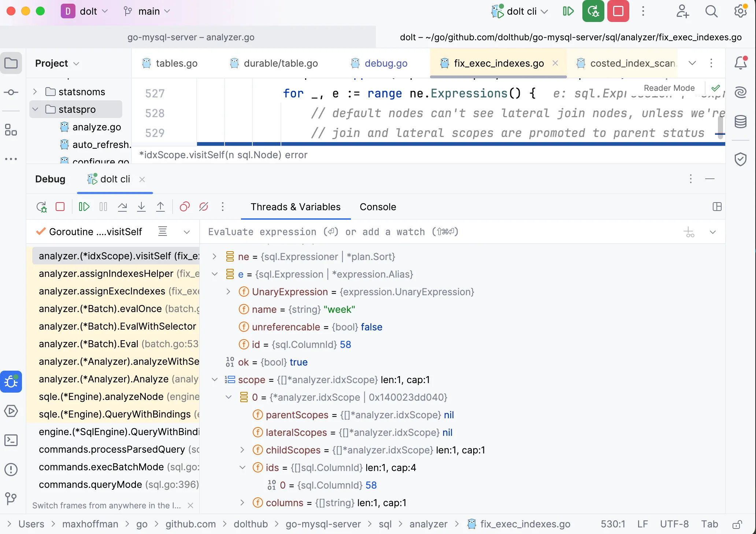Click the go-mysql-server breadcrumb
This screenshot has height=534, width=756.
coord(323,524)
